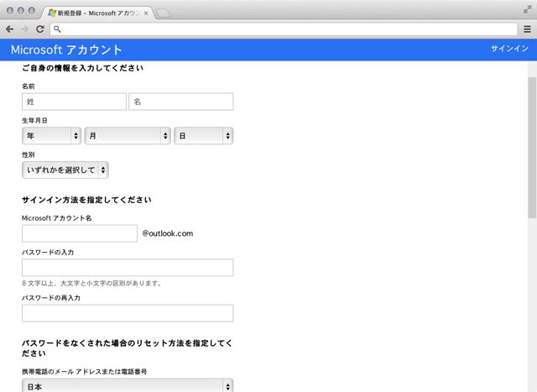Open the 月 birth month dropdown
The width and height of the screenshot is (537, 392).
pos(128,136)
